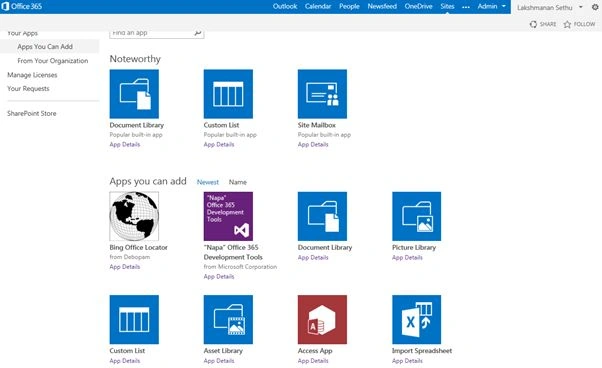602x368 pixels.
Task: Open App Details for Noteworthy Custom List
Action: [x=219, y=144]
